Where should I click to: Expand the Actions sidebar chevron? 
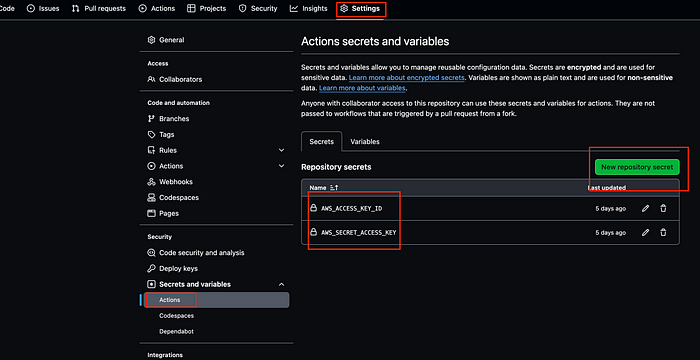pos(281,166)
